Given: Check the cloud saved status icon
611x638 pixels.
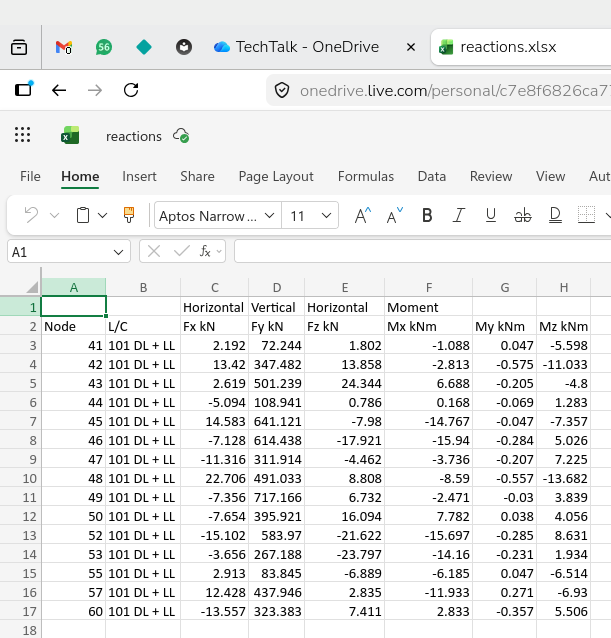Looking at the screenshot, I should (181, 135).
